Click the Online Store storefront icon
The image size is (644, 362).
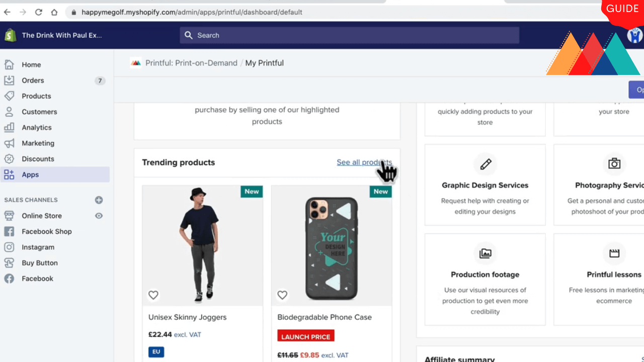point(9,216)
